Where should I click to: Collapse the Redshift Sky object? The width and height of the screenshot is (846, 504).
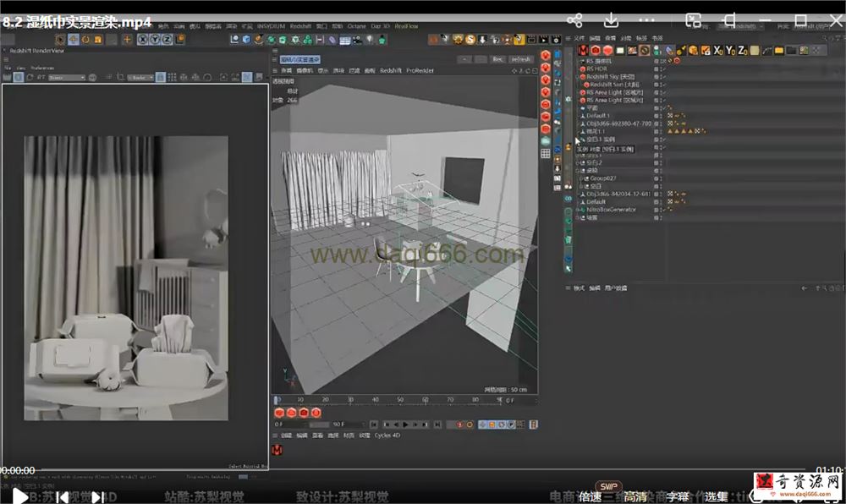point(578,77)
